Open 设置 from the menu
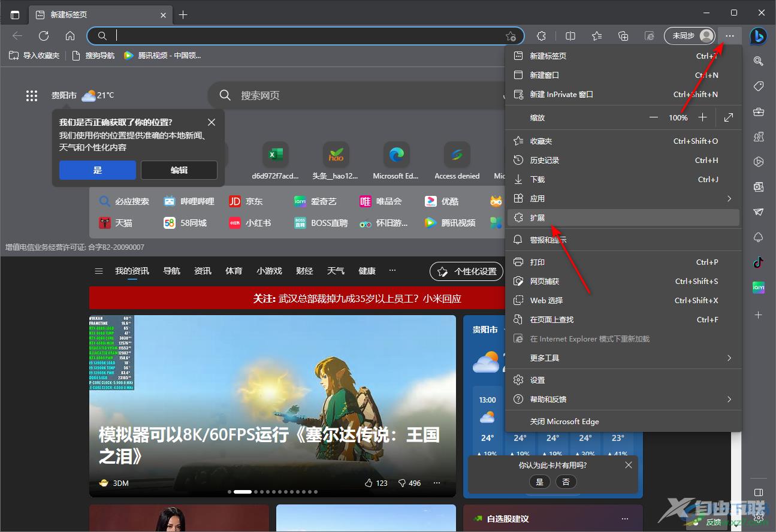The height and width of the screenshot is (532, 776). click(x=624, y=380)
